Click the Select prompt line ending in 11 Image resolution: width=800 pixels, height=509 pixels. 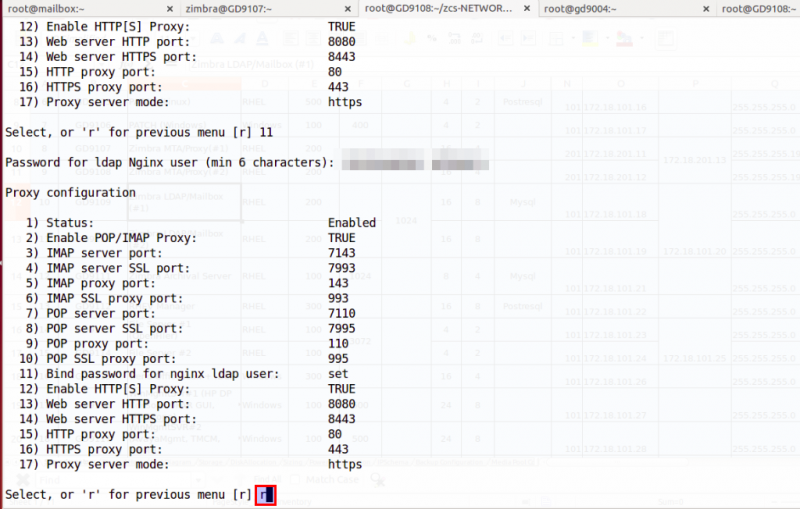pos(139,133)
